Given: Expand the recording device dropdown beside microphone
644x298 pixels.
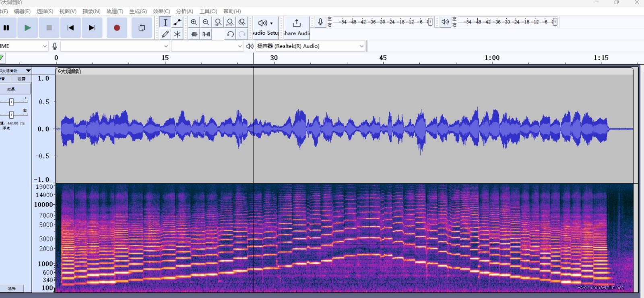Looking at the screenshot, I should click(x=115, y=46).
